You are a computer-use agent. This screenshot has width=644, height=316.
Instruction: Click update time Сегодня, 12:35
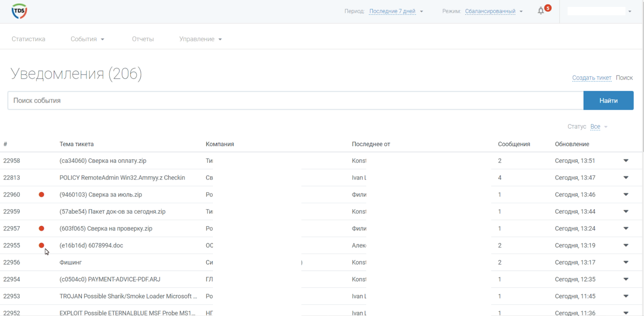(x=575, y=279)
